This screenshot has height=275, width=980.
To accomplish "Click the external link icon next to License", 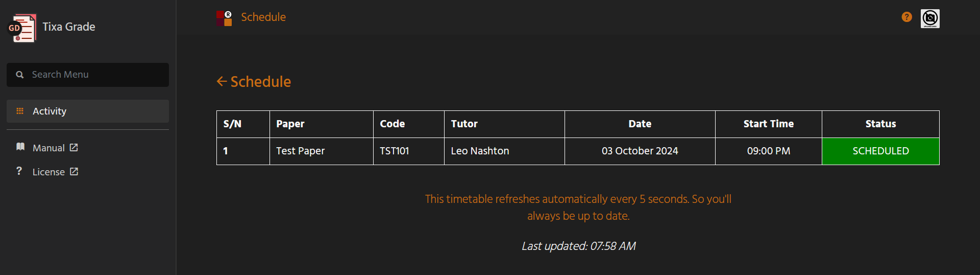I will [74, 171].
